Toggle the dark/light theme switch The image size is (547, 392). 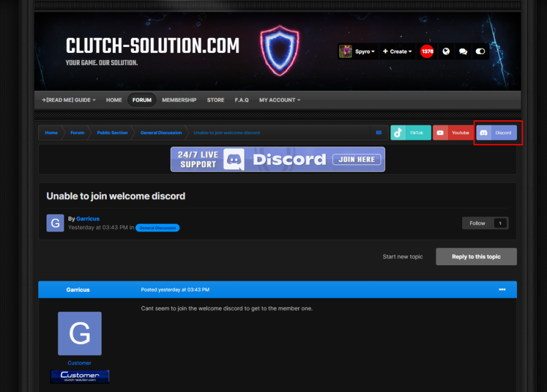(x=480, y=51)
